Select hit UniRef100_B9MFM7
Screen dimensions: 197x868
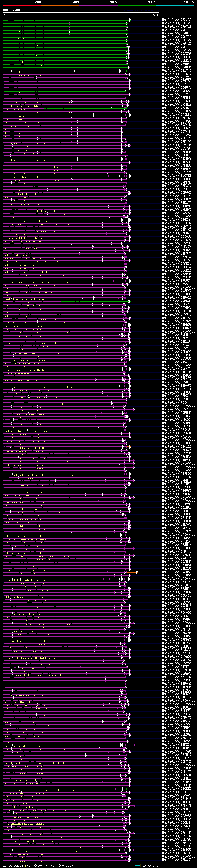coord(177,182)
